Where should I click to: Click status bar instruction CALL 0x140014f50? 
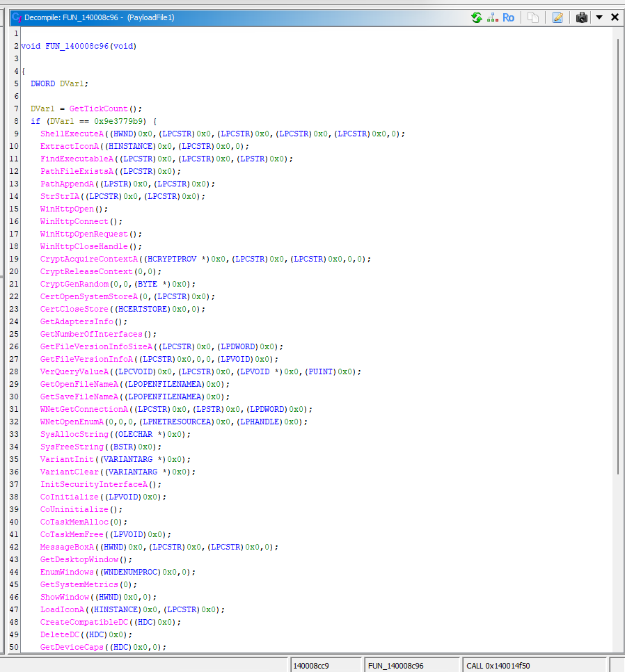[535, 666]
